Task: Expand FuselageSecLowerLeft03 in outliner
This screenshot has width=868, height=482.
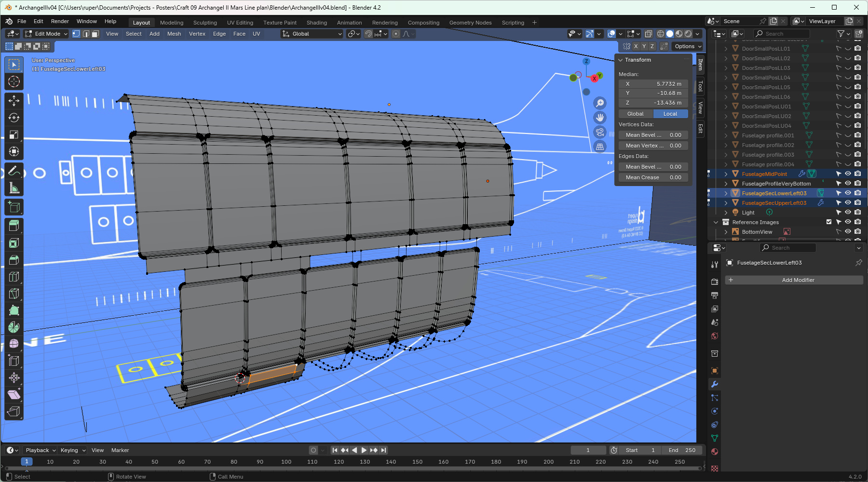Action: [726, 193]
